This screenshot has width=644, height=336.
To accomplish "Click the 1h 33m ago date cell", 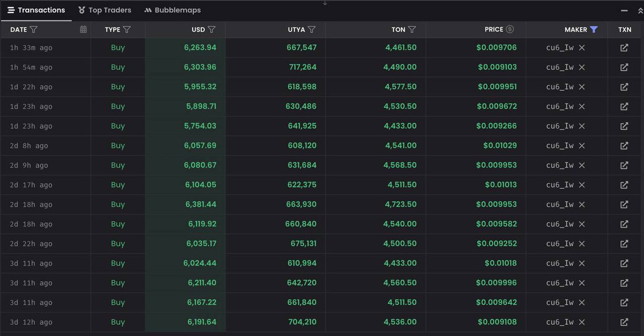I will tap(31, 48).
